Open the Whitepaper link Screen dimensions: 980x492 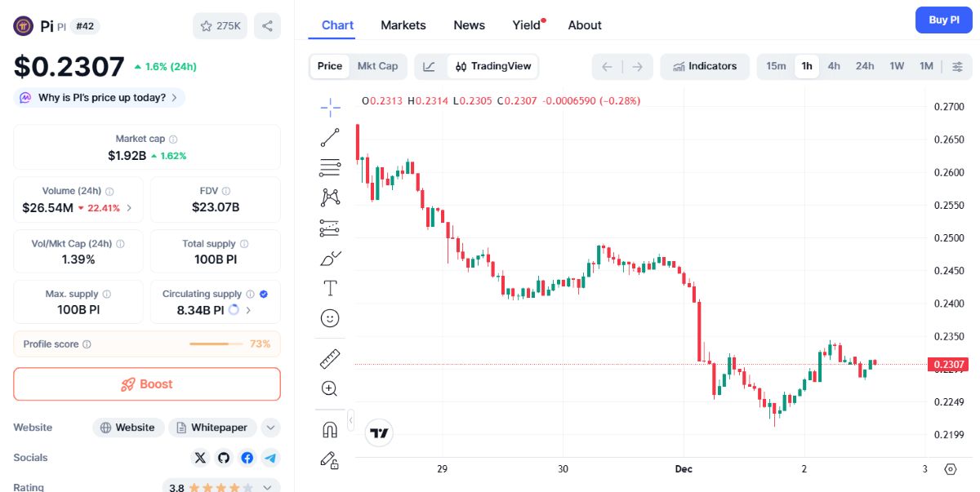click(213, 428)
